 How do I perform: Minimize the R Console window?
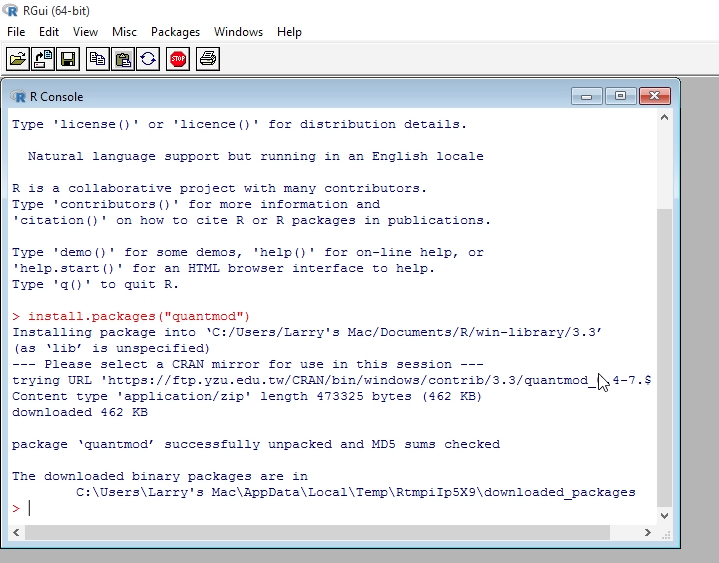tap(586, 96)
